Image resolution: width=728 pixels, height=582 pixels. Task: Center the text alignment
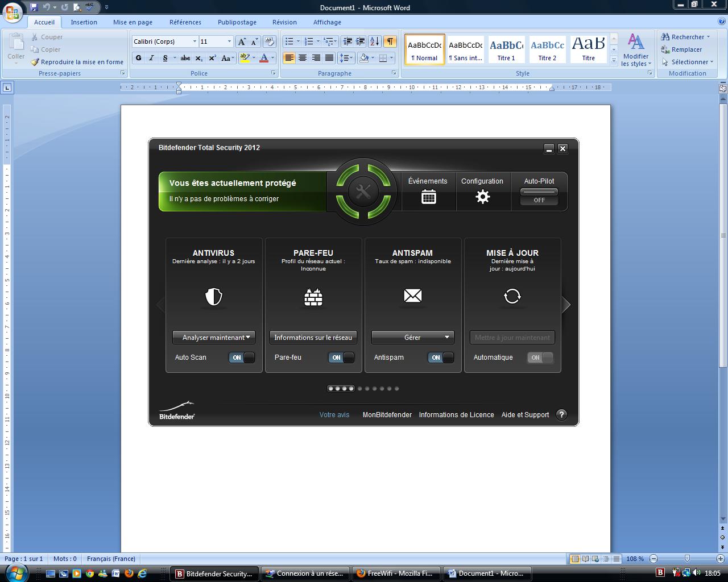pos(303,58)
